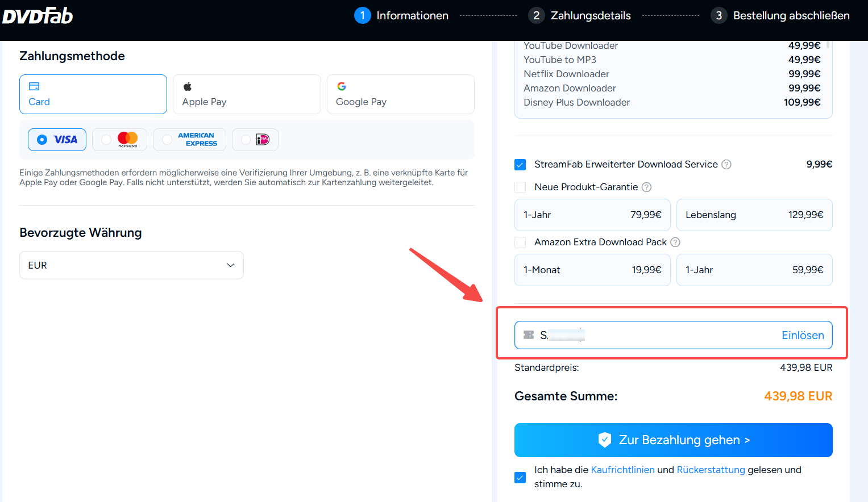This screenshot has height=502, width=868.
Task: Click Einlösen to redeem coupon
Action: point(803,335)
